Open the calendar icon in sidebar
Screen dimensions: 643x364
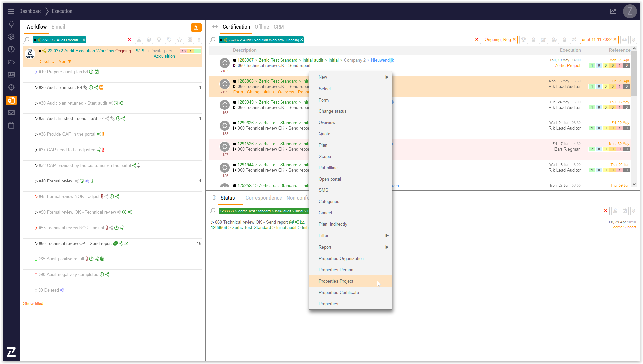(11, 125)
